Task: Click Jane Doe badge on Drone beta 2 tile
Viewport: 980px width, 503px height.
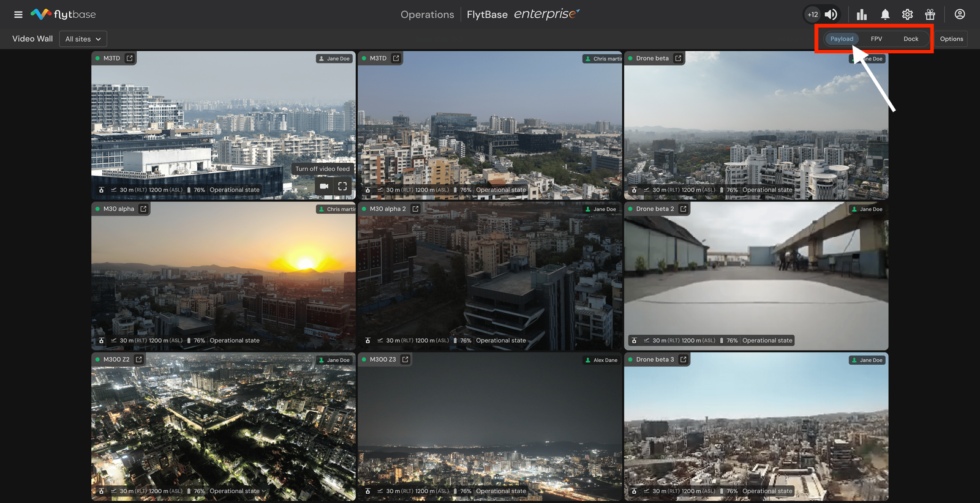Action: [x=867, y=209]
